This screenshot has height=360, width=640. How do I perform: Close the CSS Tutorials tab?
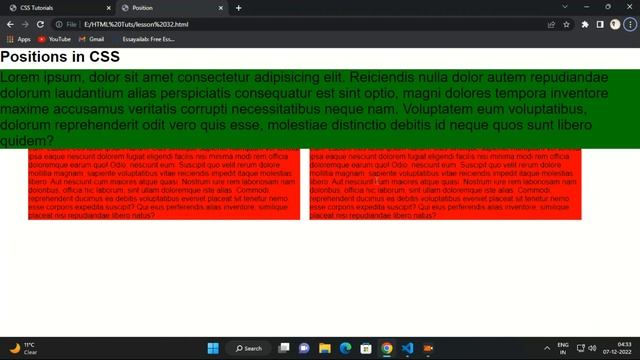[x=109, y=8]
